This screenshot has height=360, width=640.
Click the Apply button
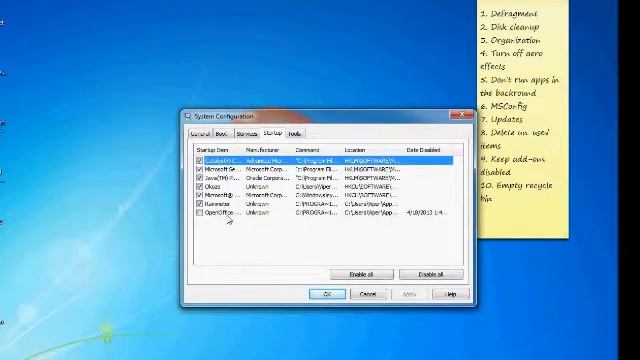[409, 294]
